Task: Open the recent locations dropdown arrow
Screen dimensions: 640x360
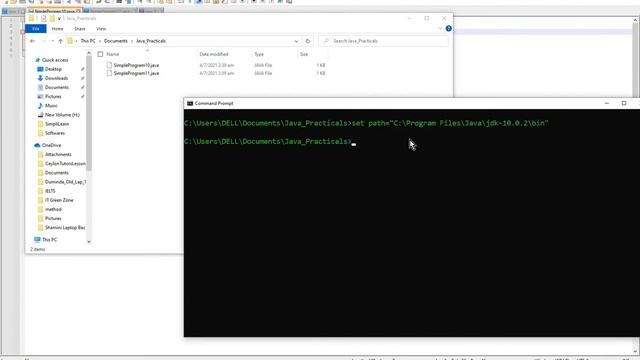Action: (x=52, y=41)
